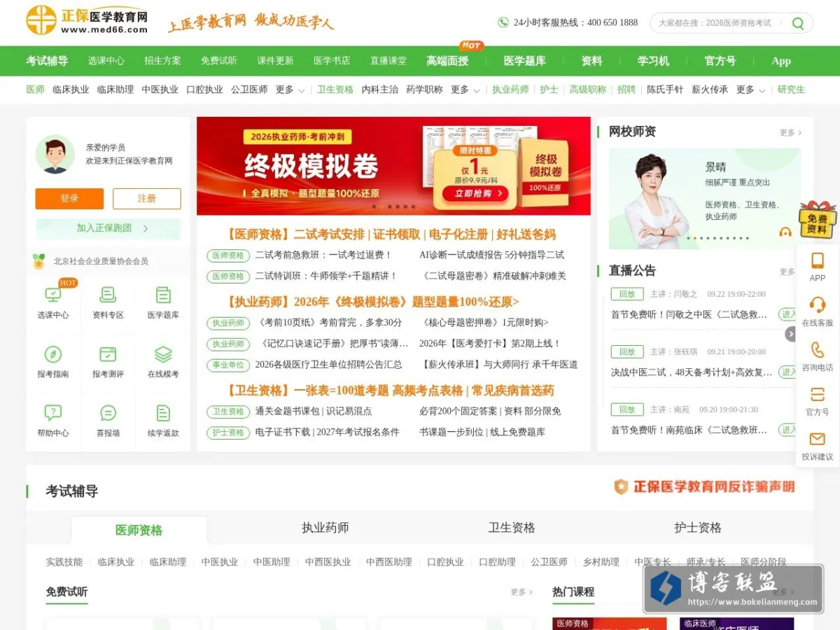Click the customer hotline phone icon
This screenshot has width=840, height=630.
pos(503,22)
